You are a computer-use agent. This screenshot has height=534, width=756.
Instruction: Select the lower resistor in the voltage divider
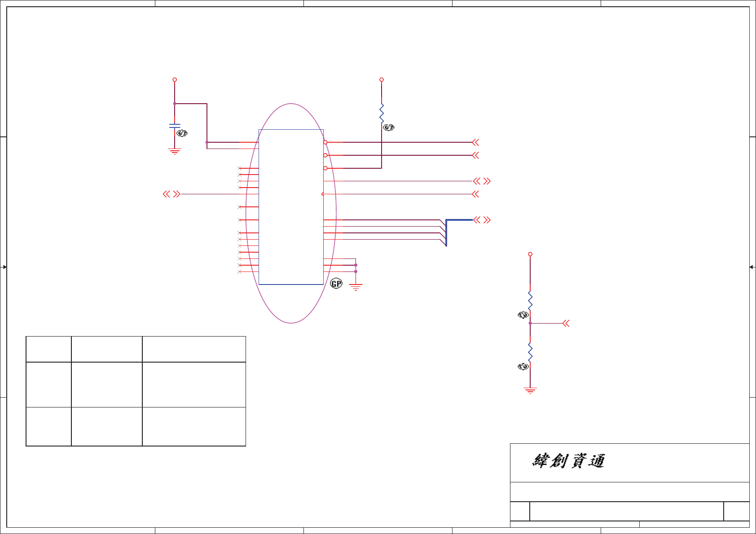tap(530, 352)
